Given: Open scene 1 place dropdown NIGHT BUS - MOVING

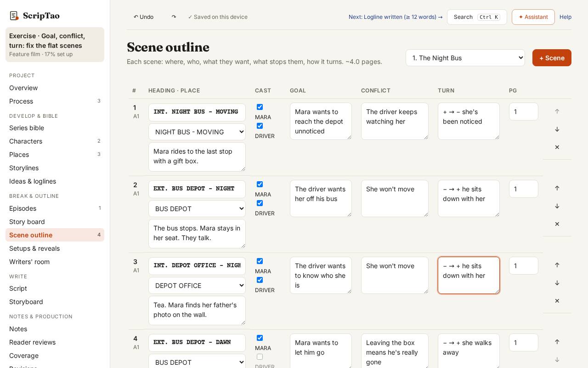Looking at the screenshot, I should [197, 132].
